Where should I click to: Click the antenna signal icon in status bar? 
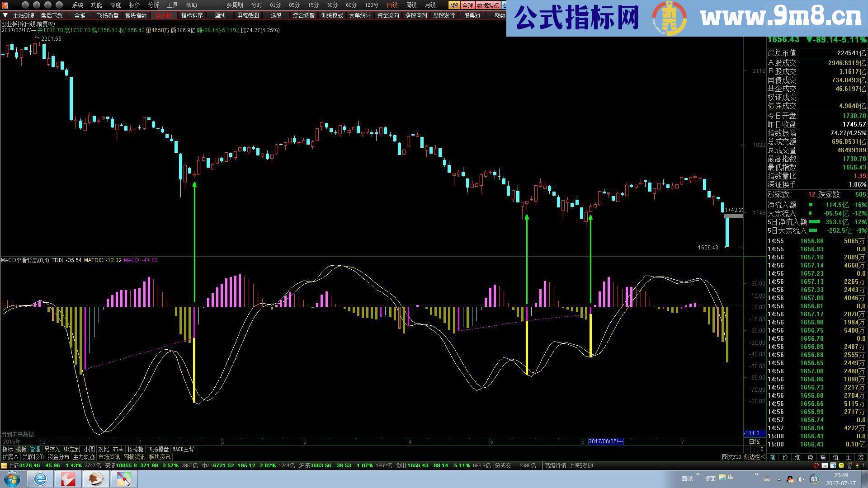click(x=849, y=465)
